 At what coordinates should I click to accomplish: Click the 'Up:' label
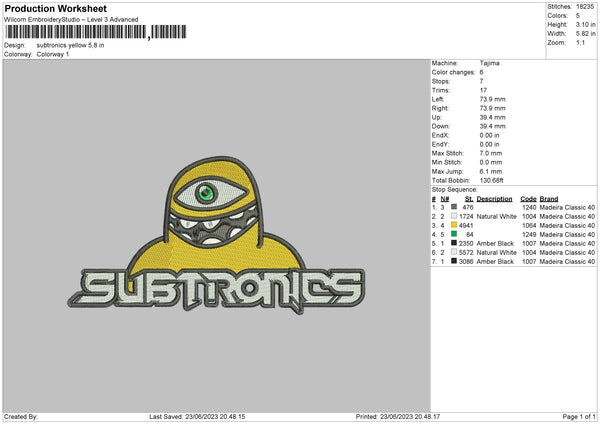click(437, 117)
